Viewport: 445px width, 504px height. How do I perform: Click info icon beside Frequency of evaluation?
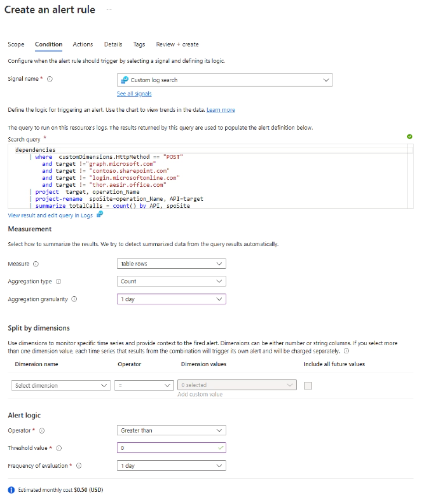[x=79, y=466]
